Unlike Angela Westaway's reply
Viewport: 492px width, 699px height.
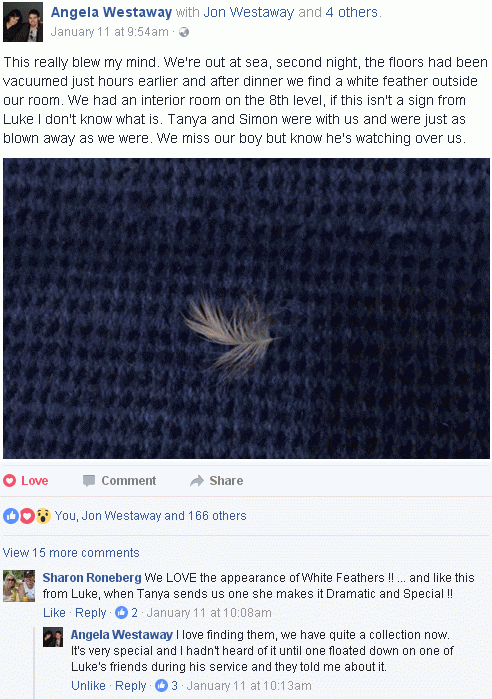(88, 686)
